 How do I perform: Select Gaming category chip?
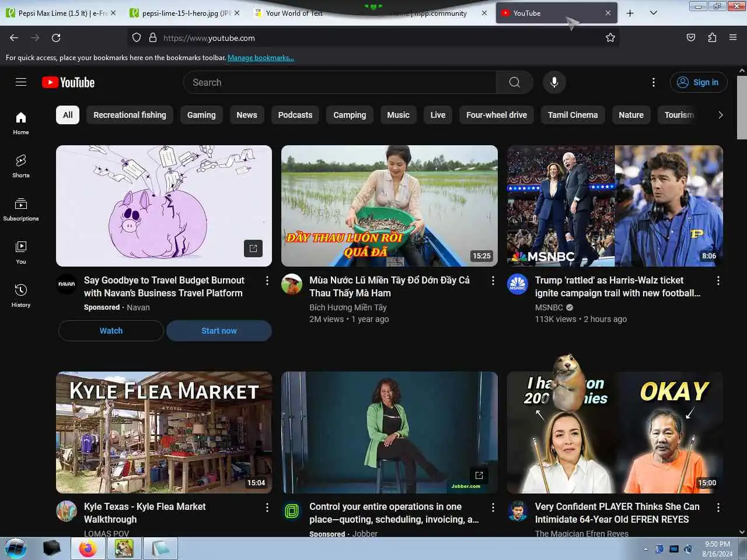pyautogui.click(x=201, y=115)
